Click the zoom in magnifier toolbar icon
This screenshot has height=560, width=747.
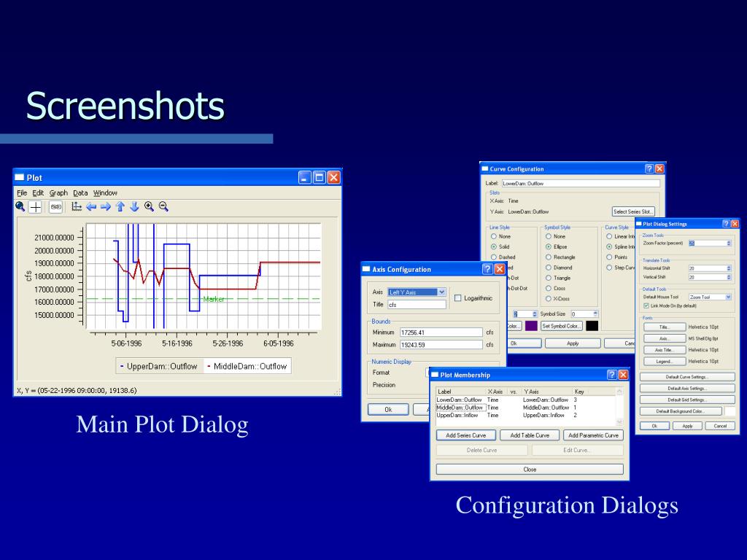(x=150, y=206)
